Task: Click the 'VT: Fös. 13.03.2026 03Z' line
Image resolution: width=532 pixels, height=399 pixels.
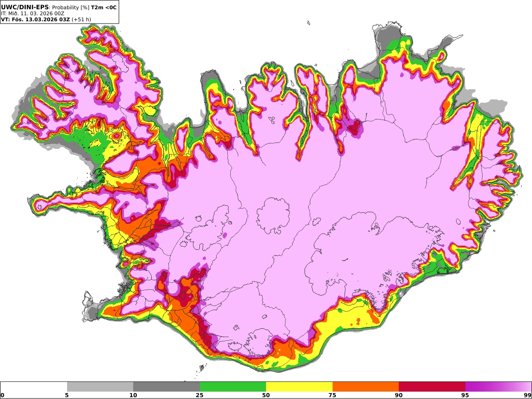Action: pos(35,19)
